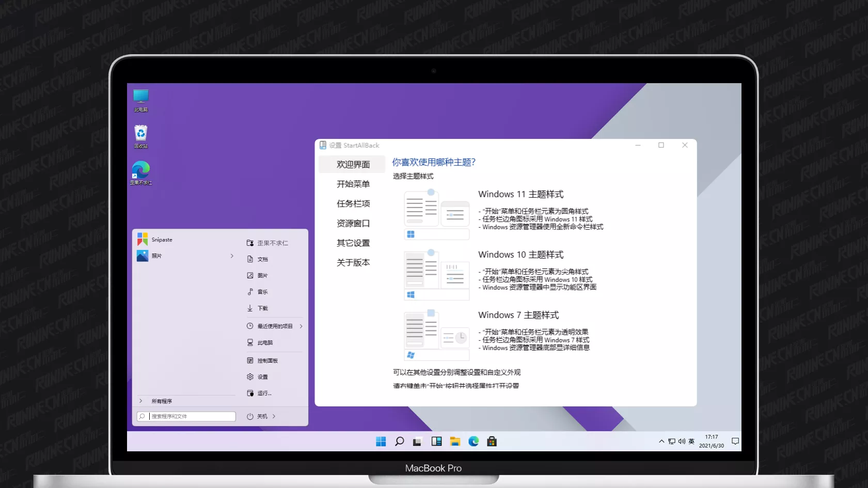
Task: Switch to the 开始菜单 settings tab
Action: pyautogui.click(x=353, y=184)
